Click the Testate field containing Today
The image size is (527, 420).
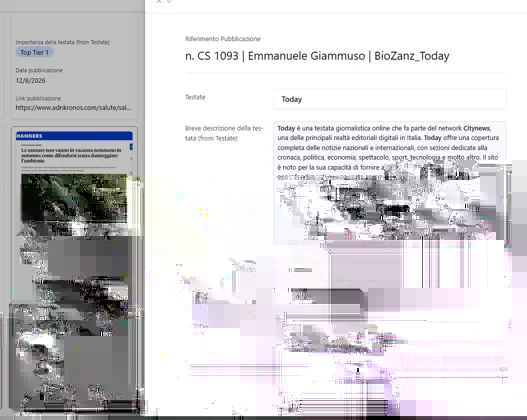390,99
